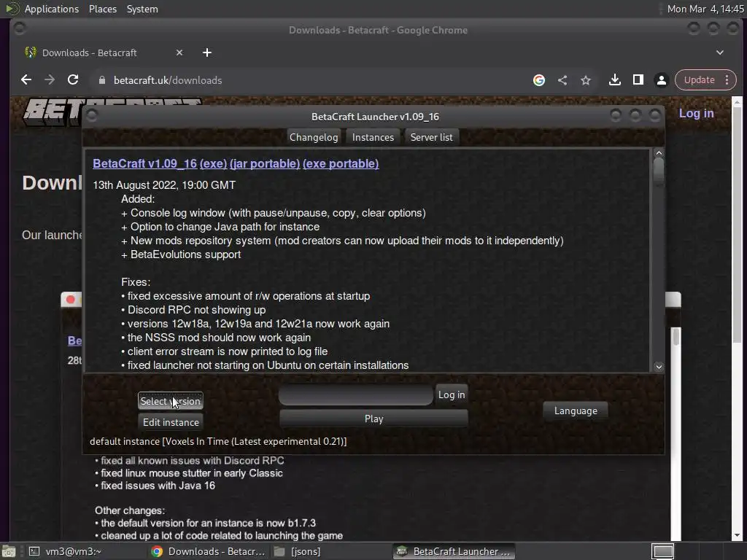Click the red dot on embedded window
The image size is (747, 560).
tap(71, 300)
